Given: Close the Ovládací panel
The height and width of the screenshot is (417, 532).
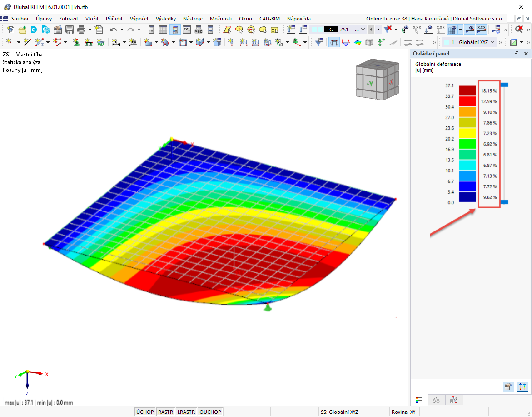Looking at the screenshot, I should click(x=526, y=54).
